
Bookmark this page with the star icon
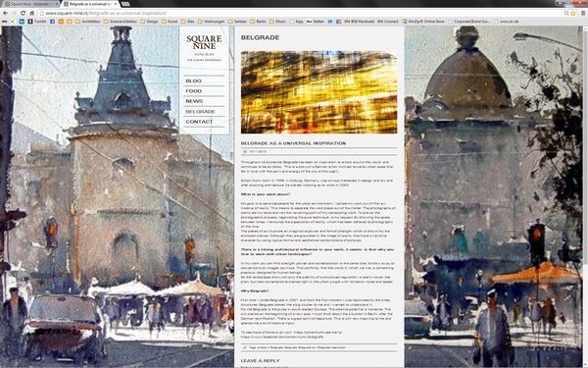click(573, 13)
